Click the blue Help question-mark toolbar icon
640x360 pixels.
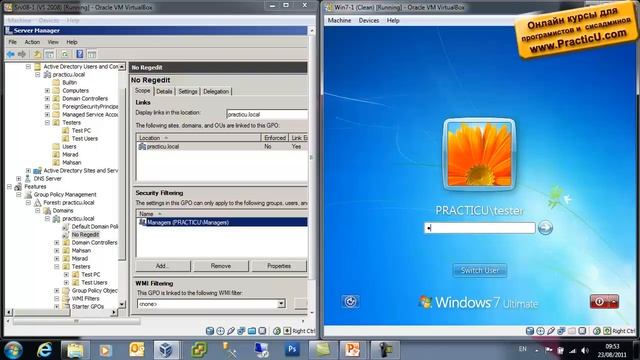pos(80,54)
